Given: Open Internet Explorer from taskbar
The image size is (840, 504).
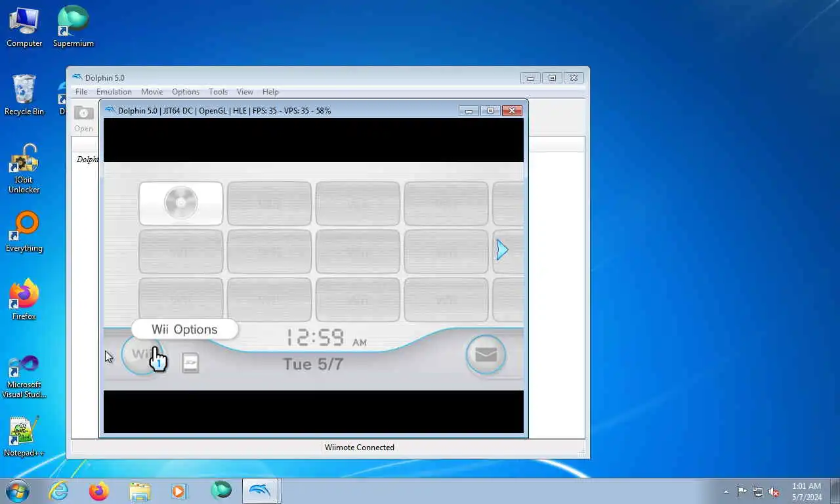Looking at the screenshot, I should coord(58,491).
